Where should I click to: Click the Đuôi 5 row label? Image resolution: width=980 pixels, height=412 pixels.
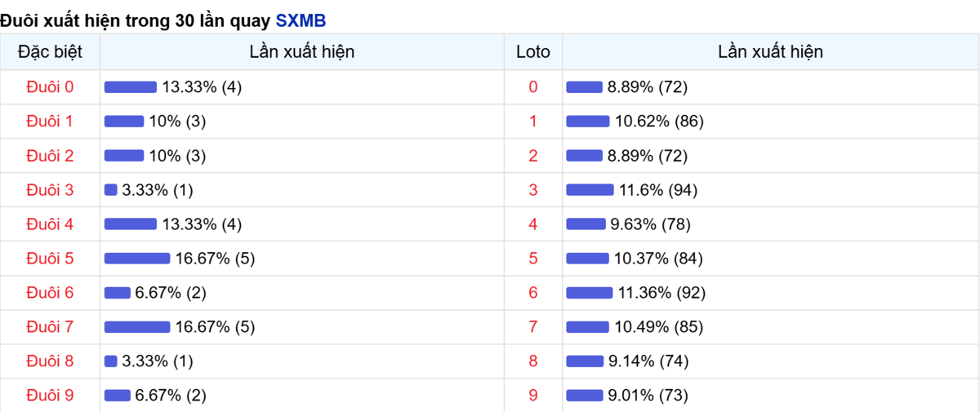50,259
